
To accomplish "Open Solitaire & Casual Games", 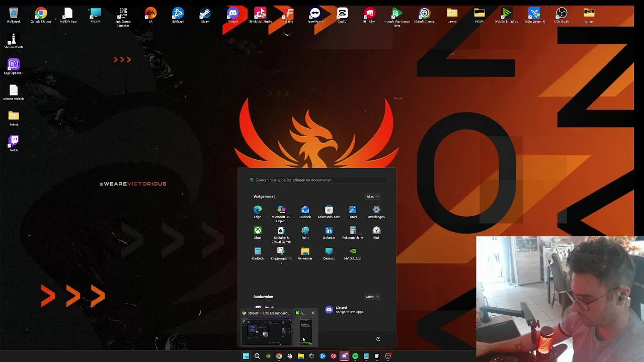I will [281, 235].
